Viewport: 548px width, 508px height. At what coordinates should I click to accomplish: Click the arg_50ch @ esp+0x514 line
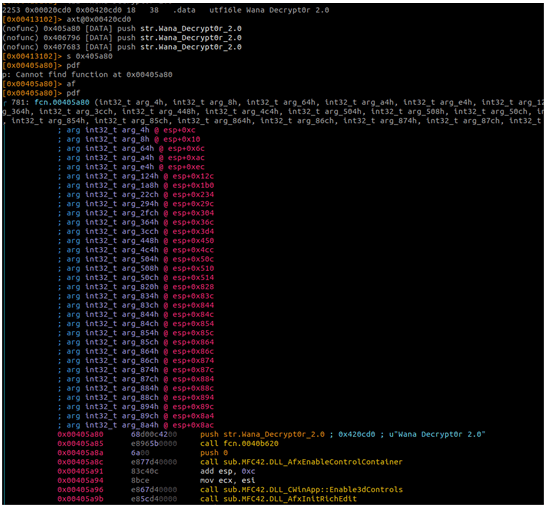[136, 277]
